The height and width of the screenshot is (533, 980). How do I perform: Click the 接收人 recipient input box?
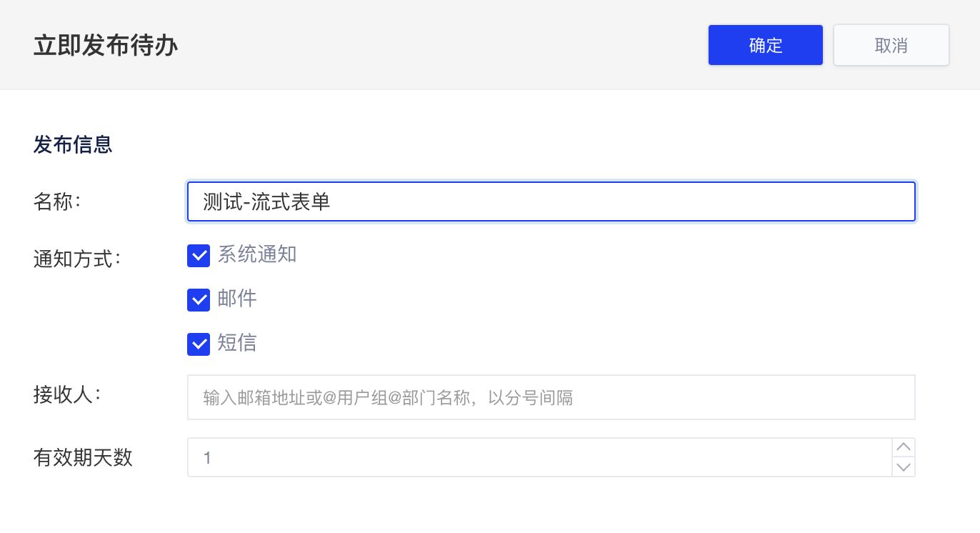click(x=551, y=397)
